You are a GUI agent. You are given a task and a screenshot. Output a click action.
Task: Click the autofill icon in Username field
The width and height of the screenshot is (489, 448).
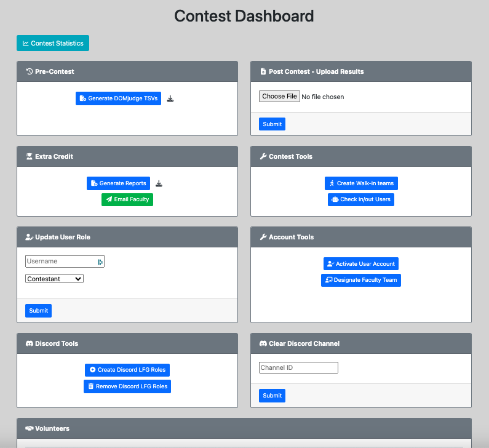point(100,262)
